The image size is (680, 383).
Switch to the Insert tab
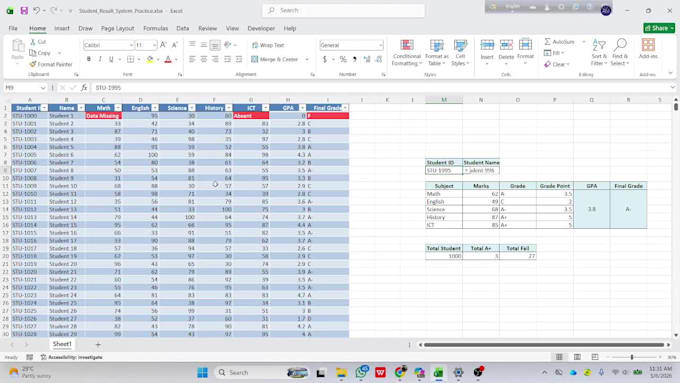62,28
